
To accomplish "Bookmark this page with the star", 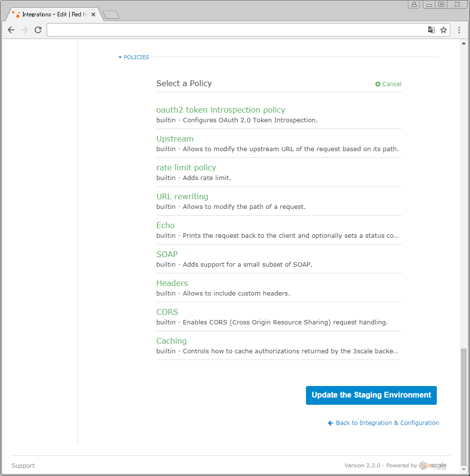I will [444, 30].
